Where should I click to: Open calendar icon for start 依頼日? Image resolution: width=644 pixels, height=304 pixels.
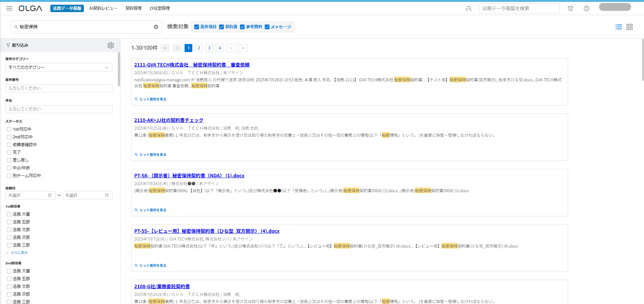[x=50, y=196]
